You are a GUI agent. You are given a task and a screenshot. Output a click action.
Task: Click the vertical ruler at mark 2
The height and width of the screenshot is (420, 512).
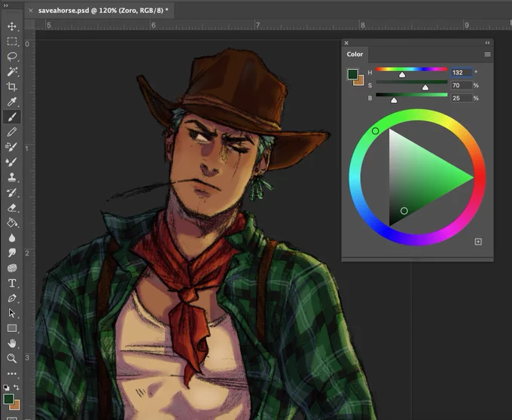(27, 253)
